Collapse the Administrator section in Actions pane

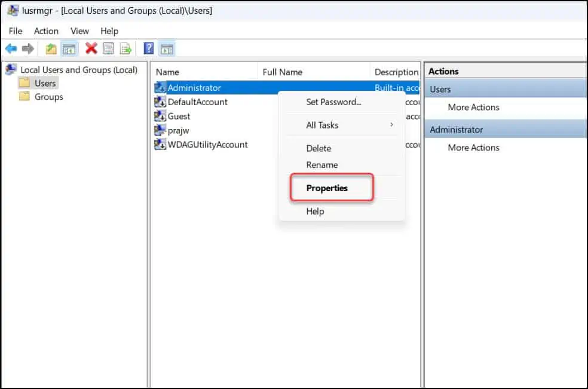(x=506, y=130)
